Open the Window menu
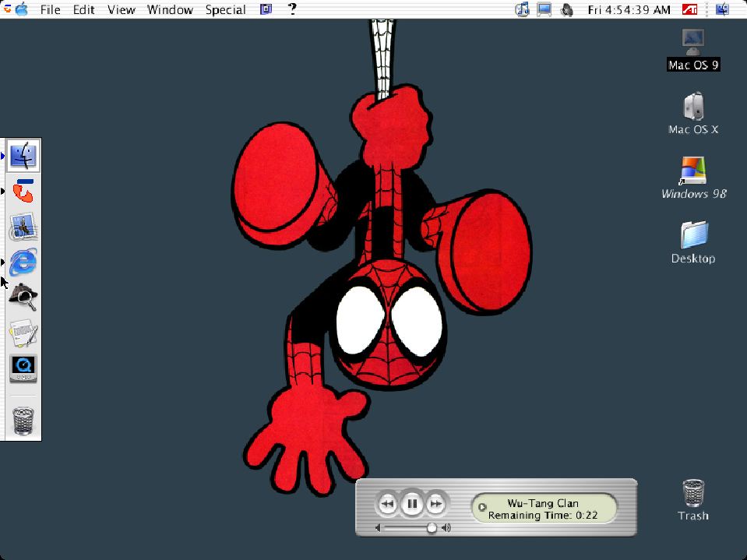The image size is (747, 560). coord(170,9)
